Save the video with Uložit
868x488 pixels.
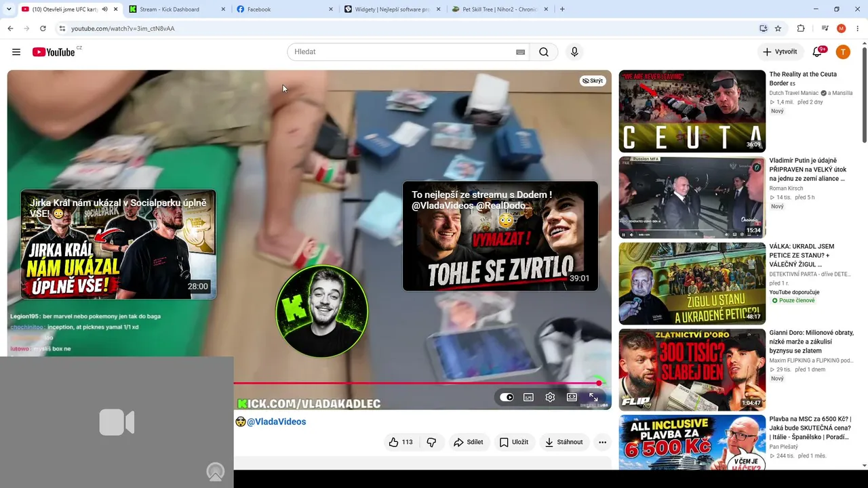click(x=513, y=442)
